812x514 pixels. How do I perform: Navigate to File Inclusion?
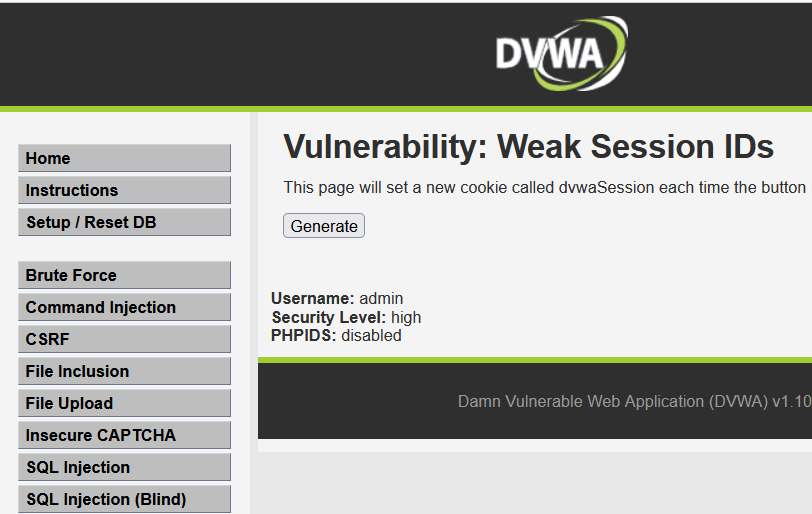[124, 372]
